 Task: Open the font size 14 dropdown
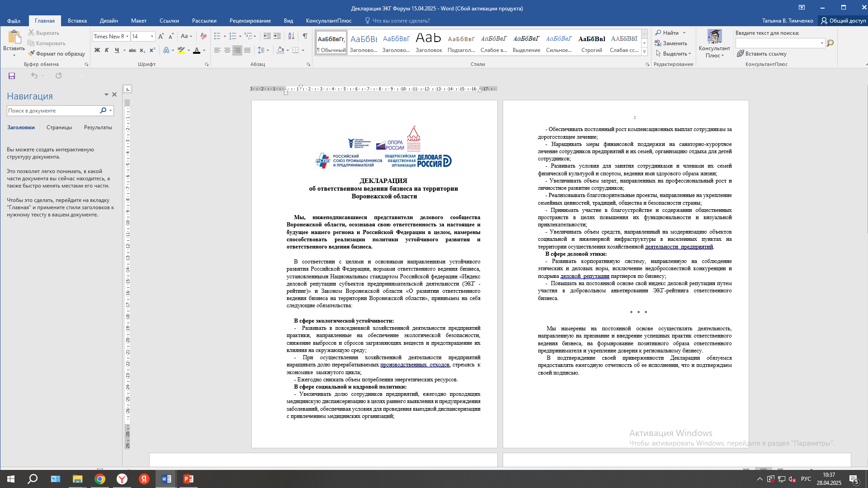(152, 37)
